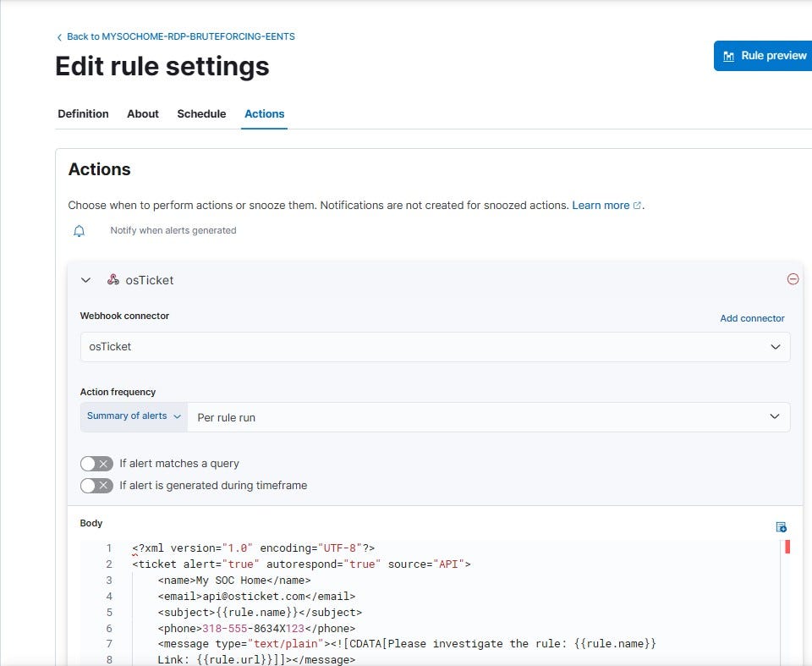Viewport: 812px width, 666px height.
Task: Toggle If alert matches a query
Action: (96, 464)
